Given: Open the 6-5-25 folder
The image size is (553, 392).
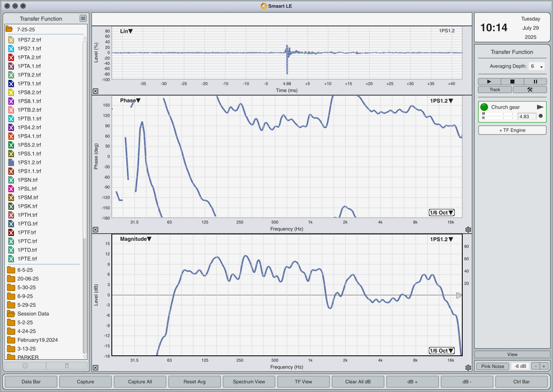Looking at the screenshot, I should (x=25, y=270).
